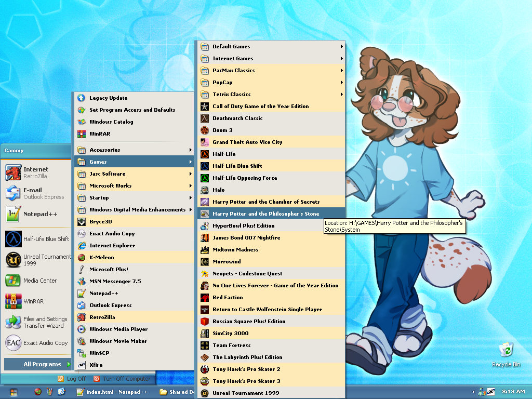Open the Recycle Bin desktop icon
Screen dimensions: 532x399
pyautogui.click(x=506, y=354)
